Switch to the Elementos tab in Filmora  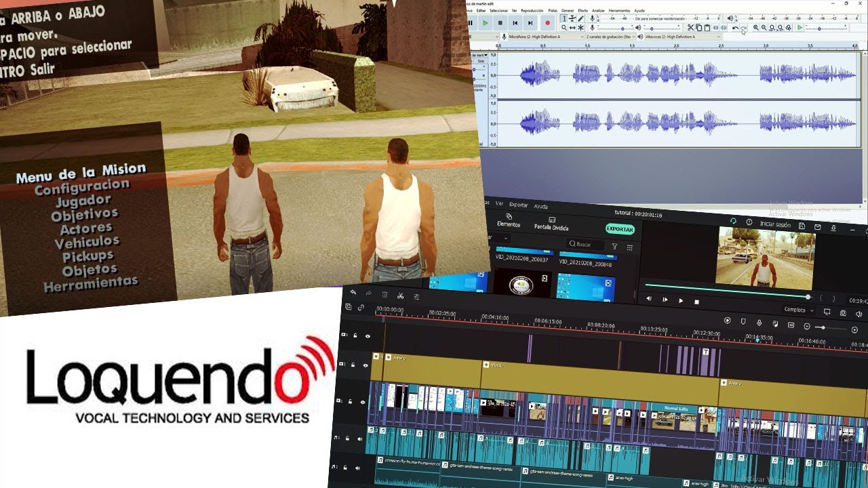pyautogui.click(x=509, y=220)
